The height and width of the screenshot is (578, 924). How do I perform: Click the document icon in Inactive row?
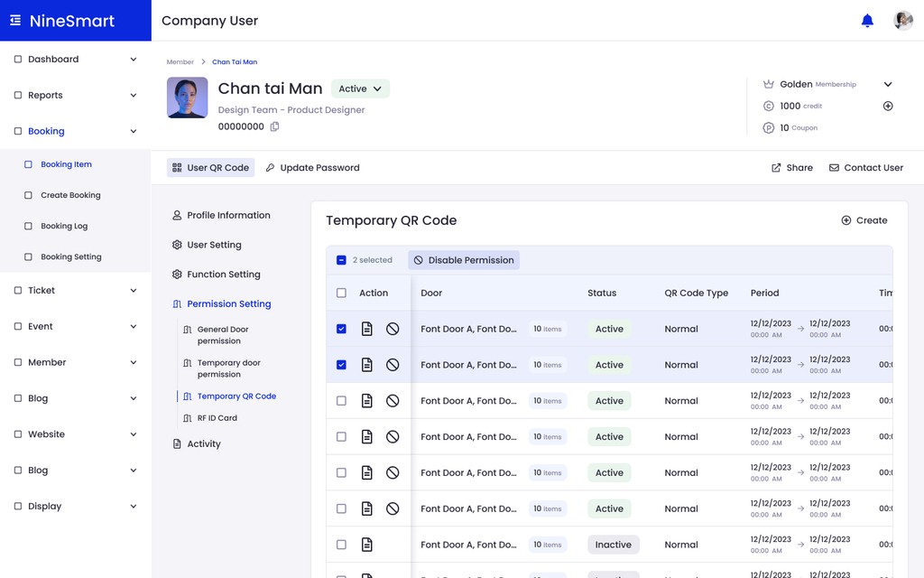[366, 545]
